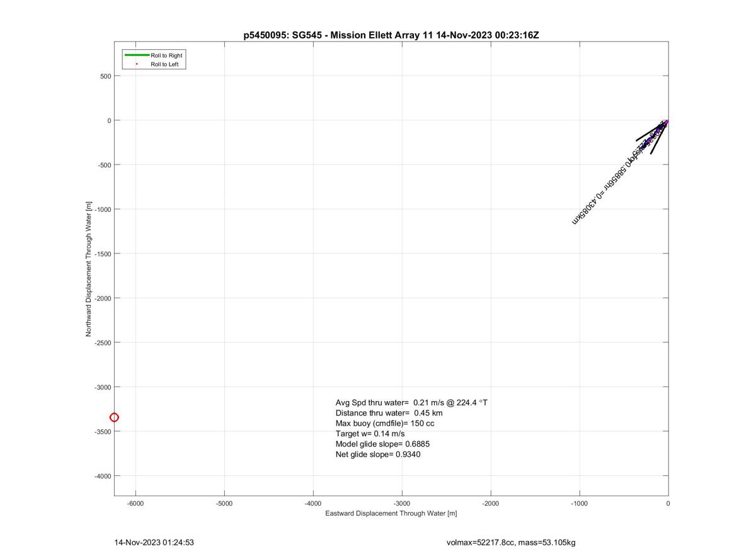The image size is (756, 558).
Task: Click the x-axis tick label -3000
Action: point(402,504)
